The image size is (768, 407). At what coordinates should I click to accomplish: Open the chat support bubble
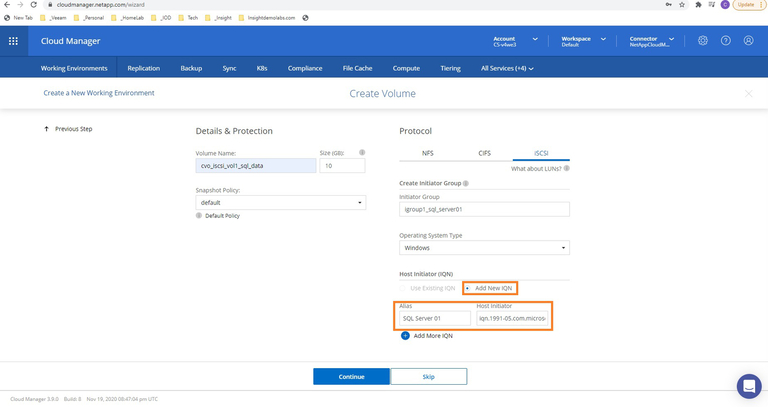748,385
